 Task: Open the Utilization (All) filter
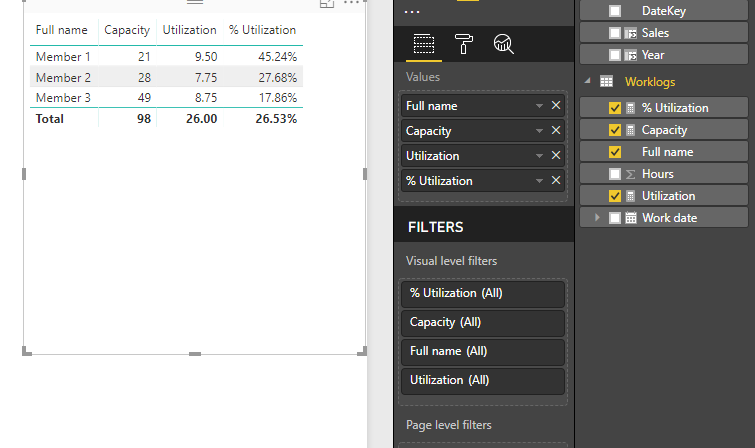pos(482,381)
